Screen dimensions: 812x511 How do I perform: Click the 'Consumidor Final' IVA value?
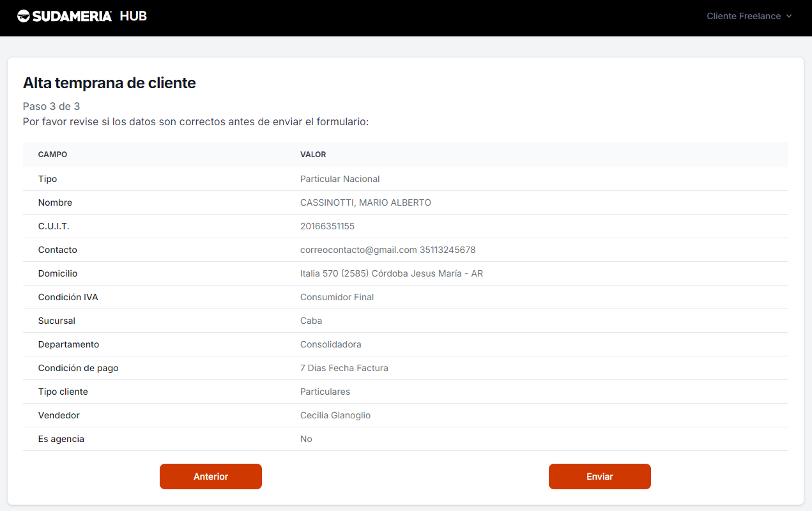(337, 297)
